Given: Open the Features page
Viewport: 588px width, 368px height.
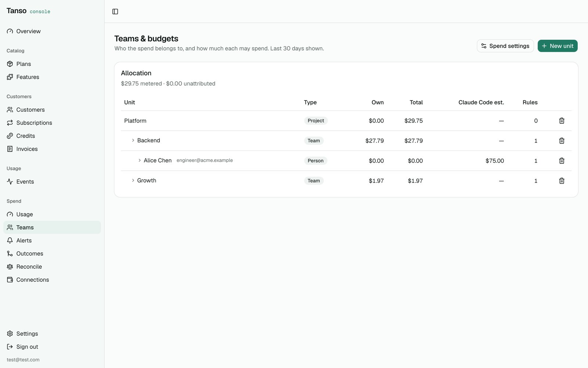Looking at the screenshot, I should point(52,77).
